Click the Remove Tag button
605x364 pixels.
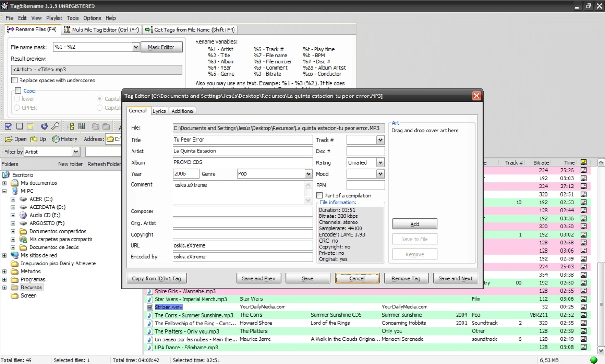pyautogui.click(x=406, y=278)
